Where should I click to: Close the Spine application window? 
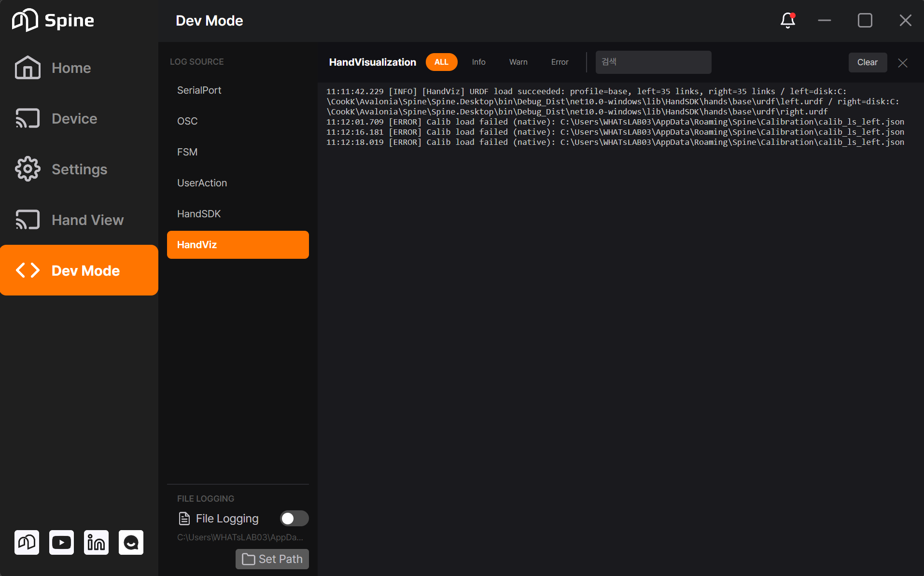tap(906, 20)
